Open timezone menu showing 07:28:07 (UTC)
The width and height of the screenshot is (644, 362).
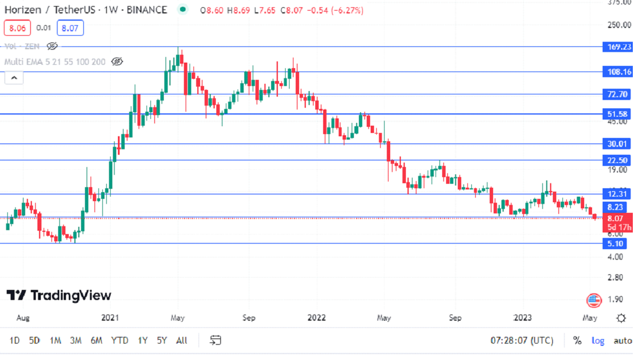(x=522, y=340)
